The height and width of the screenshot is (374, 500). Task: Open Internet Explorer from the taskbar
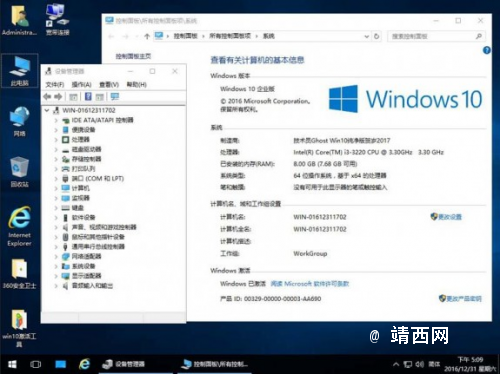pyautogui.click(x=84, y=364)
